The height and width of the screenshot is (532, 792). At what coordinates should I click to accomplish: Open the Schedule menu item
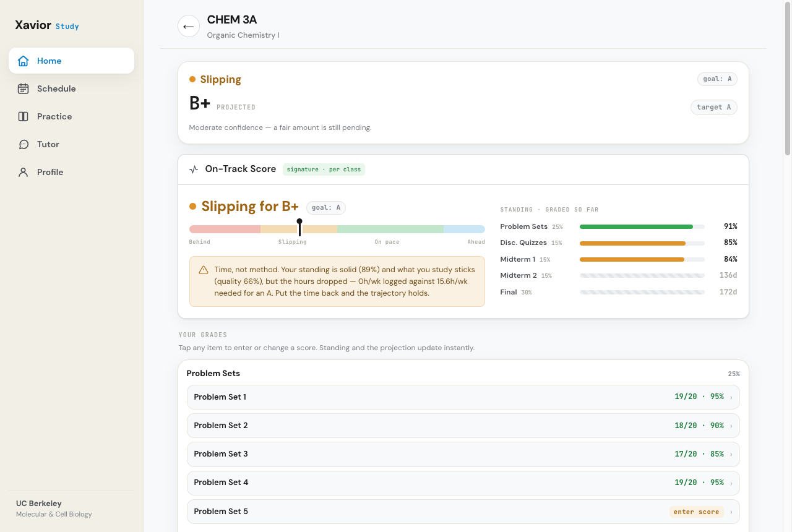pos(71,88)
